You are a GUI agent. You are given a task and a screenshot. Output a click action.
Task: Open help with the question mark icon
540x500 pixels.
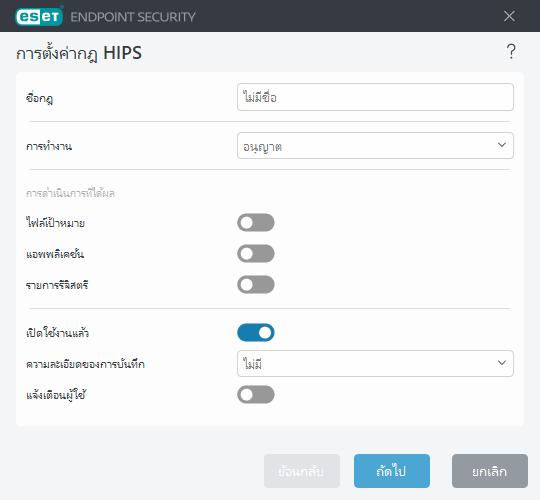511,52
